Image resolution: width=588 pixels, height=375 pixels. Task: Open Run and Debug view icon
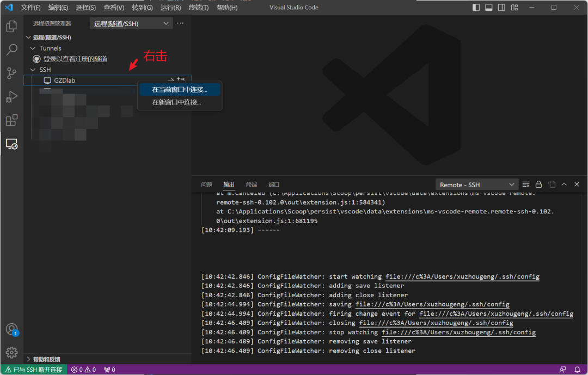pos(11,97)
